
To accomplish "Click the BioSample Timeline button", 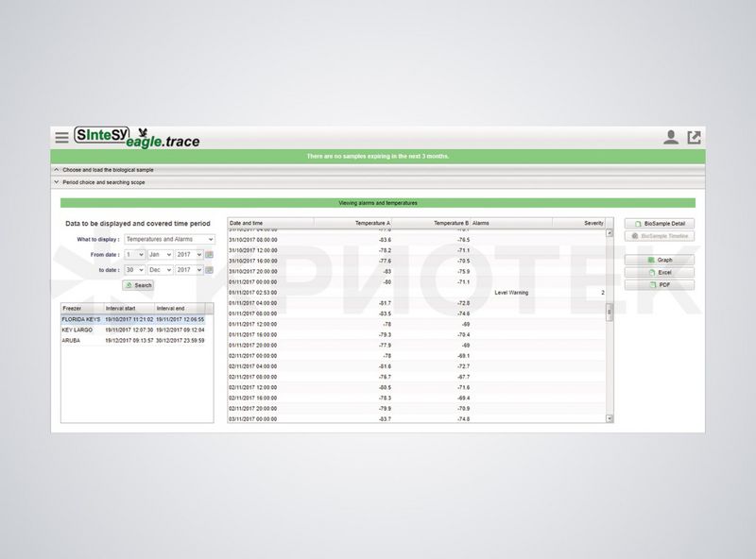I will [x=660, y=236].
